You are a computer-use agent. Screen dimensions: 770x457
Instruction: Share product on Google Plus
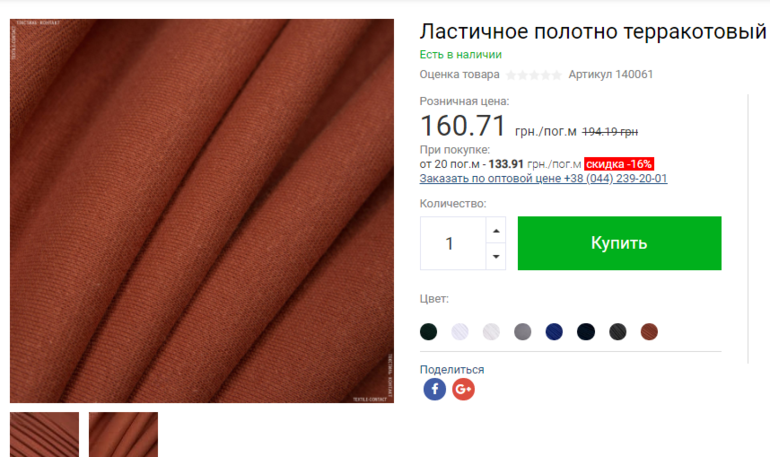tap(463, 389)
